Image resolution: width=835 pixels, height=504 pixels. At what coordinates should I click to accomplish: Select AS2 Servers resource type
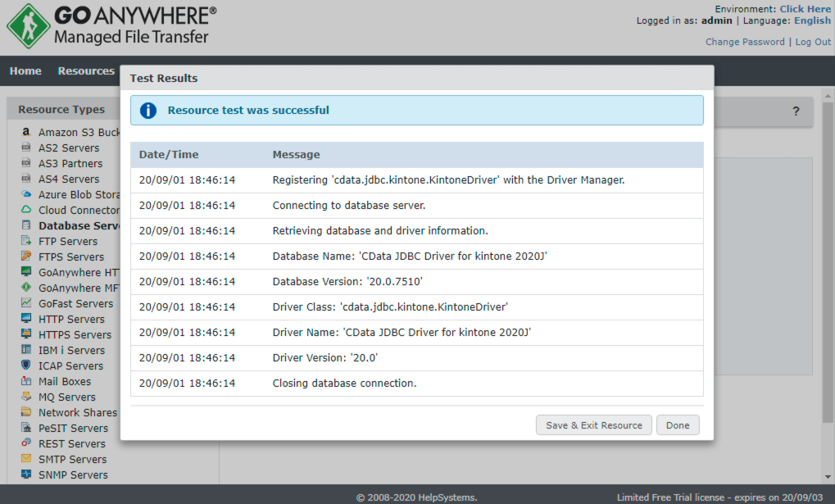coord(69,148)
